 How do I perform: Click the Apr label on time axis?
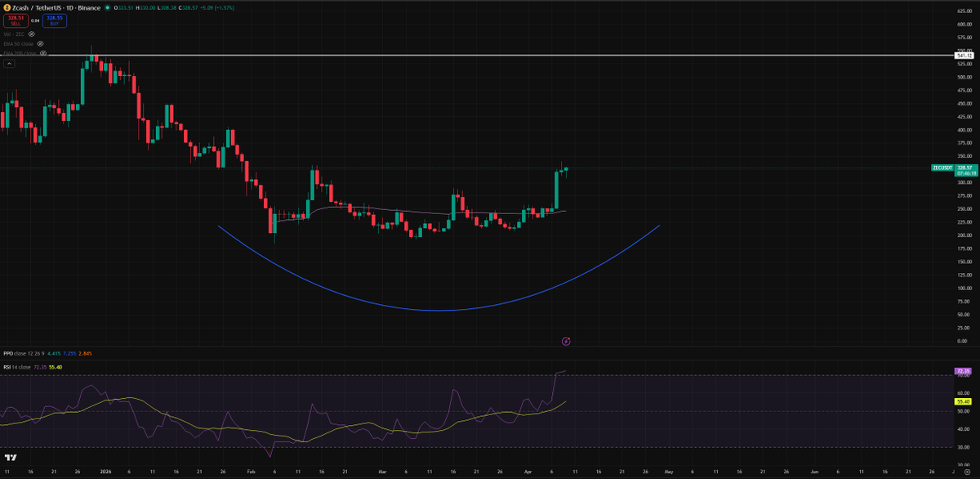point(528,472)
